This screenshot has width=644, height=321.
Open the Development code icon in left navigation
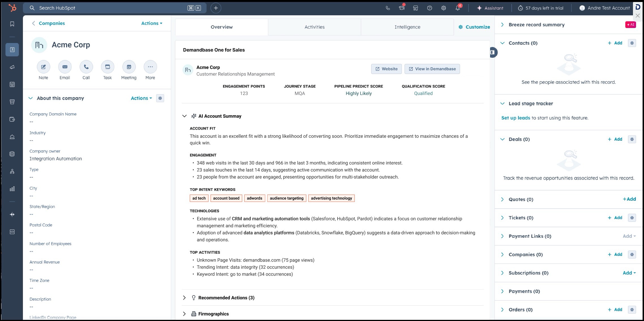coord(12,232)
